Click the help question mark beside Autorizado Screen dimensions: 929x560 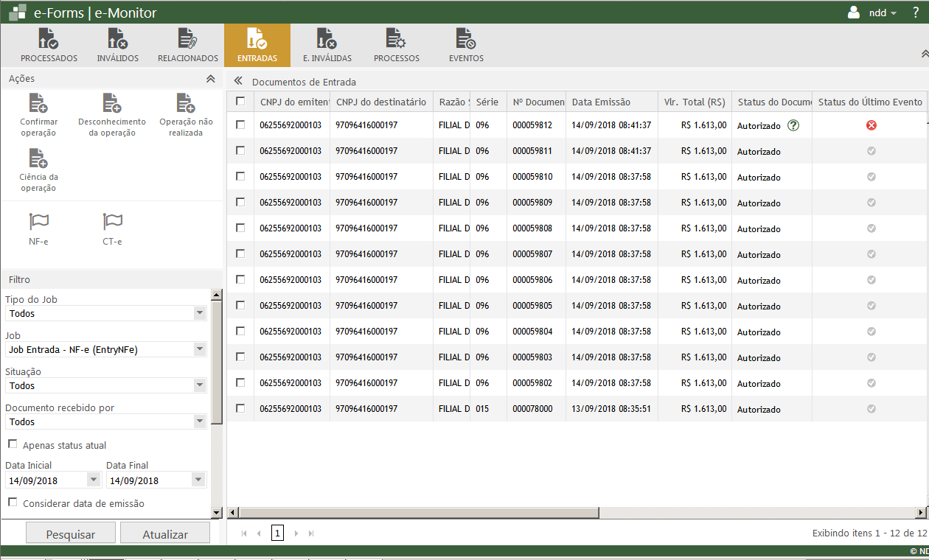click(x=793, y=125)
